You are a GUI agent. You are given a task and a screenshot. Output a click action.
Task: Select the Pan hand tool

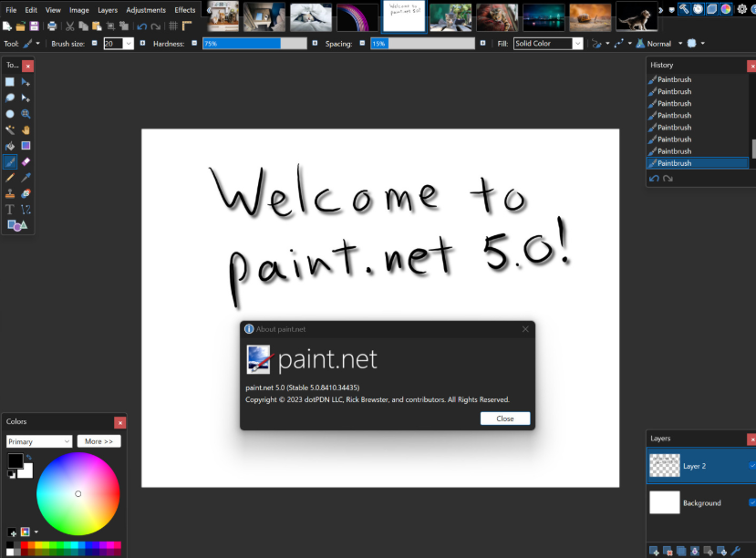click(26, 129)
